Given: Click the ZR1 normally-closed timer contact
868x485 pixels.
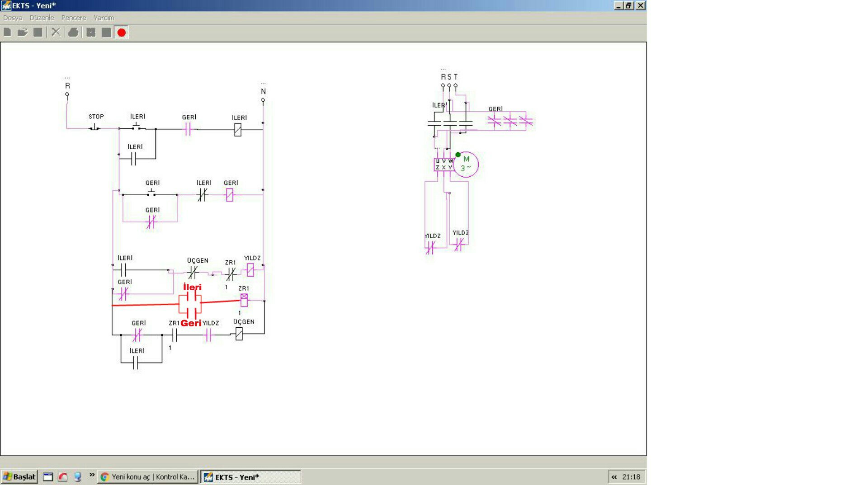Looking at the screenshot, I should pos(231,273).
